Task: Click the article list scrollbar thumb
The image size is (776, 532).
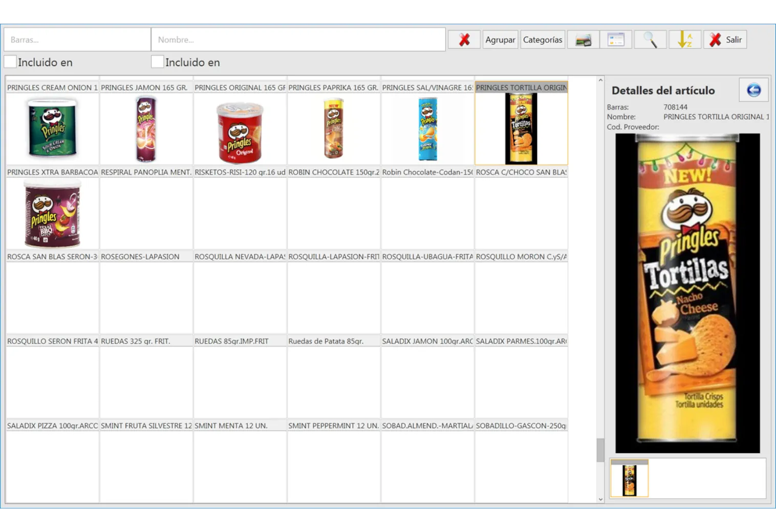Action: (x=600, y=450)
